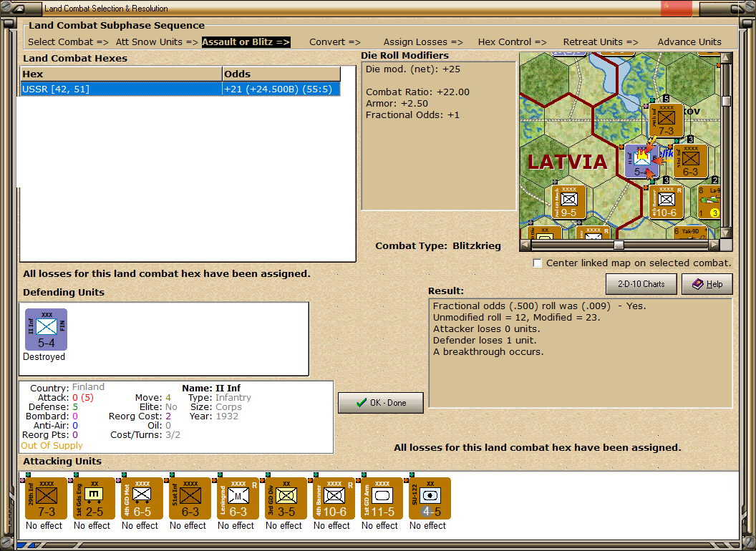Click the 9-5 mechanized counter on the map
This screenshot has height=551, width=756.
(x=568, y=202)
